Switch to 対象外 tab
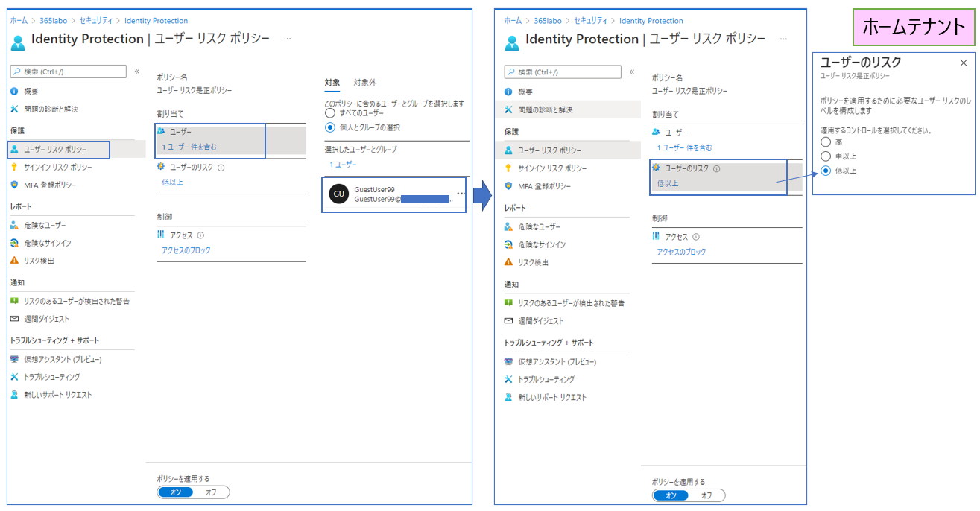Viewport: 980px width, 511px height. point(365,83)
